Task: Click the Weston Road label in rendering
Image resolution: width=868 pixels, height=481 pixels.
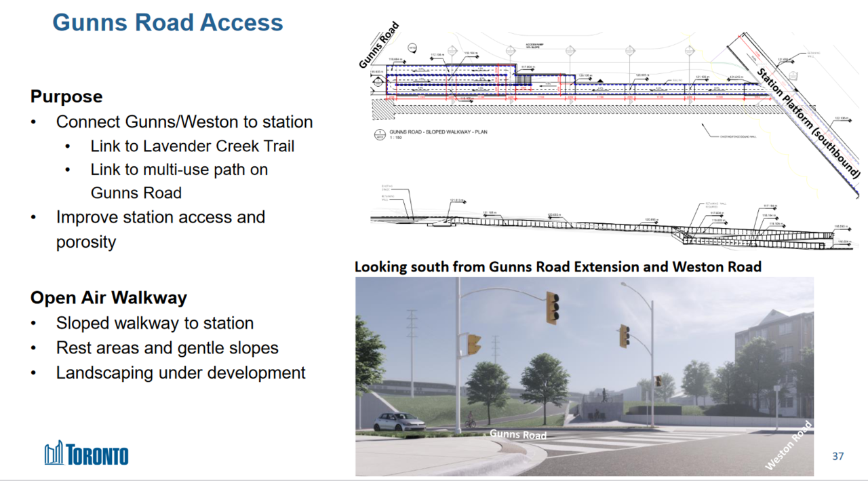Action: 788,446
